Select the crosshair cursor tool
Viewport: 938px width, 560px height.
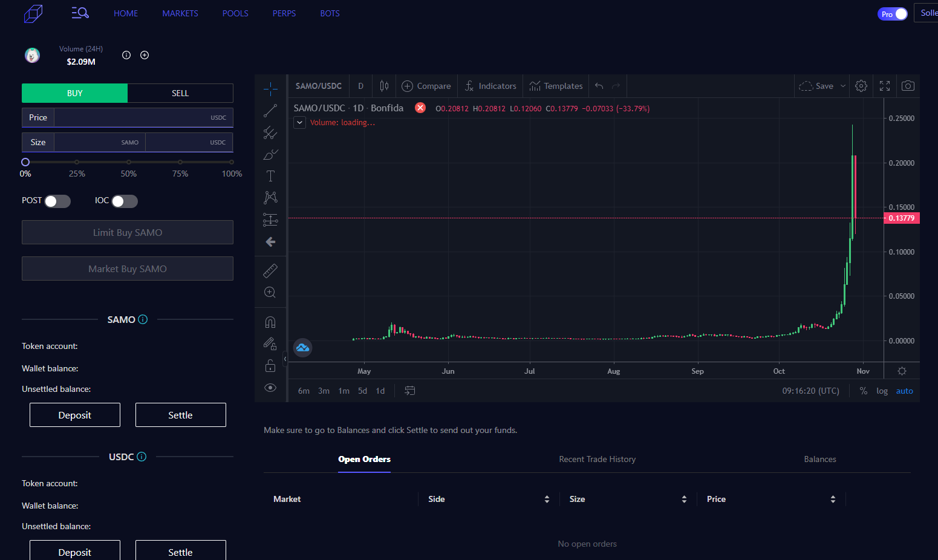pos(270,90)
